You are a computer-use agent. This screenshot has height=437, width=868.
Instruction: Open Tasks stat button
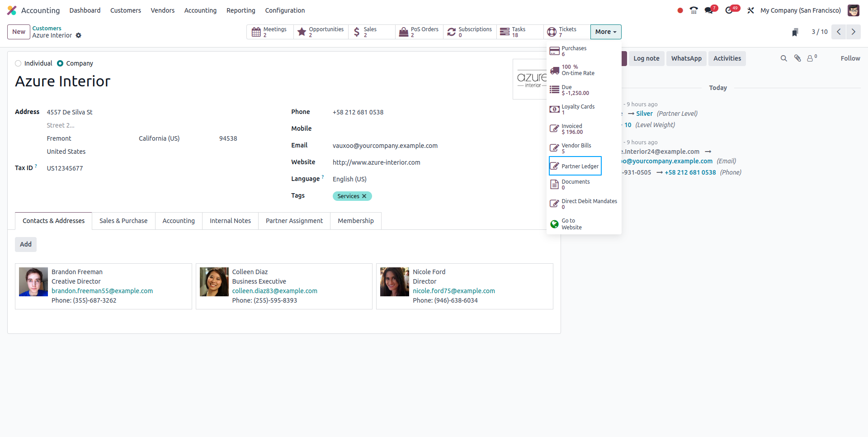pyautogui.click(x=520, y=32)
